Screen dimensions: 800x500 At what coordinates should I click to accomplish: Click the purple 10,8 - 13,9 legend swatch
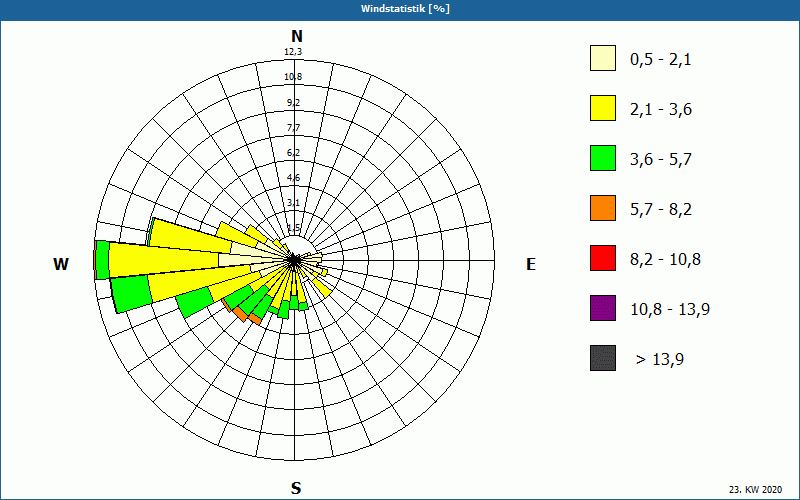[x=603, y=308]
